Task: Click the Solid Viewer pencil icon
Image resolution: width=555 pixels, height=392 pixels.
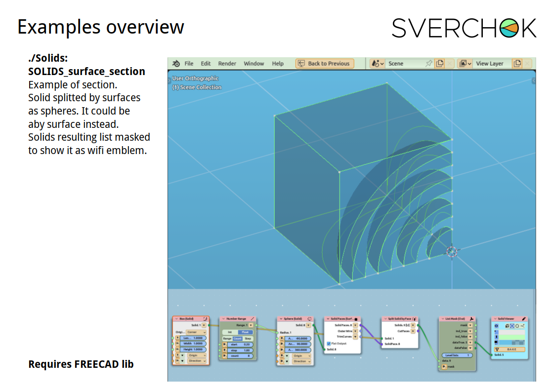Action: pos(524,319)
